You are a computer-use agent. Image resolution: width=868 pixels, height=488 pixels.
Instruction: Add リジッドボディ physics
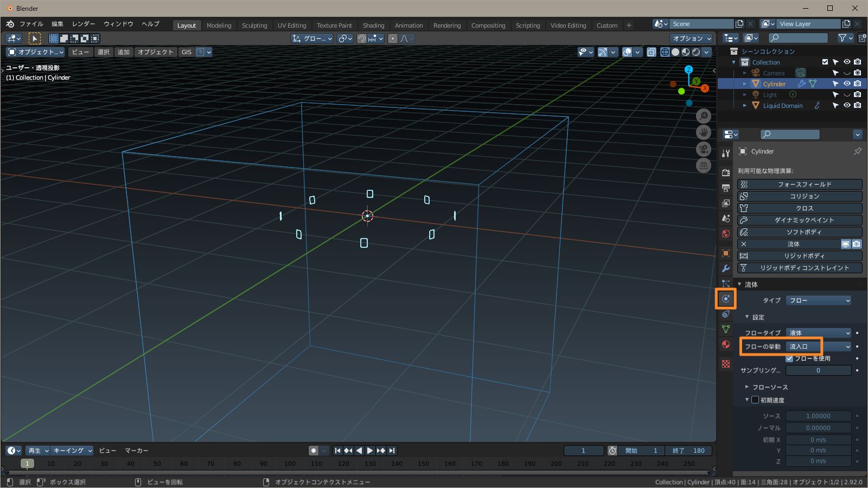click(800, 256)
